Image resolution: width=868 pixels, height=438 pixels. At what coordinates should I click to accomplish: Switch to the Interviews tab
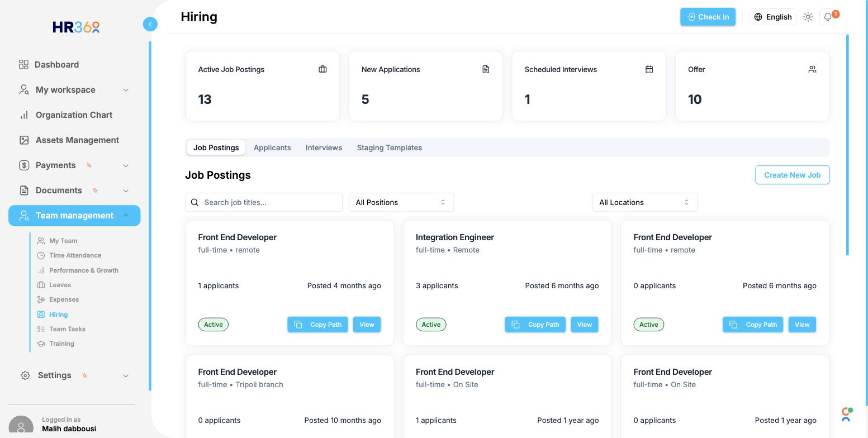click(324, 147)
